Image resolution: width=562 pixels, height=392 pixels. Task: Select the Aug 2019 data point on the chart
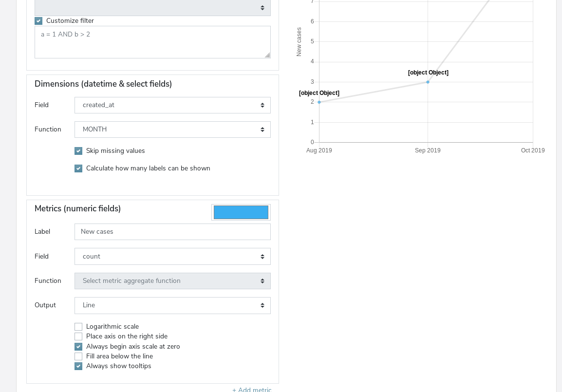coord(319,102)
